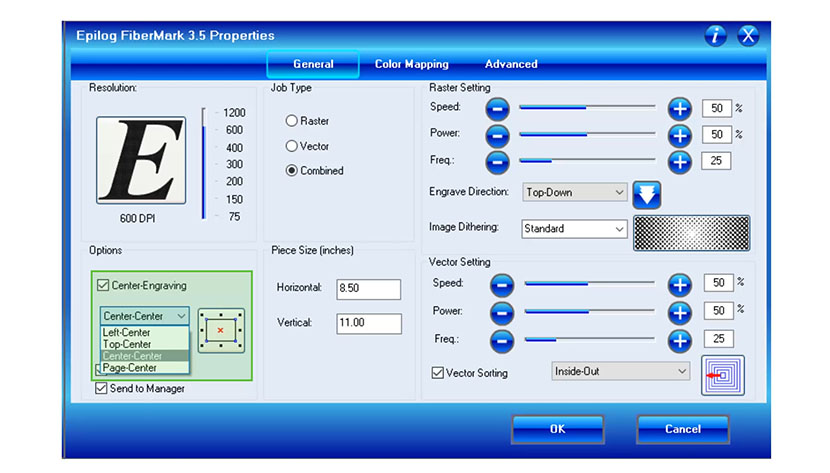Open the Engrave Direction dropdown
This screenshot has width=830, height=473.
(574, 192)
